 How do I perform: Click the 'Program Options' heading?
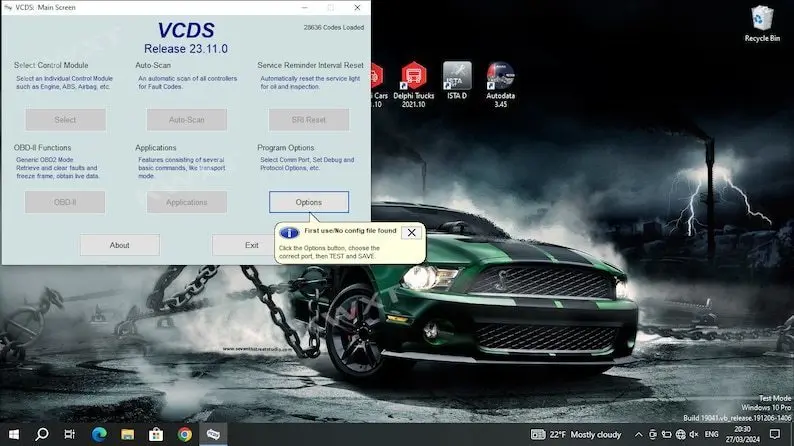click(x=286, y=148)
